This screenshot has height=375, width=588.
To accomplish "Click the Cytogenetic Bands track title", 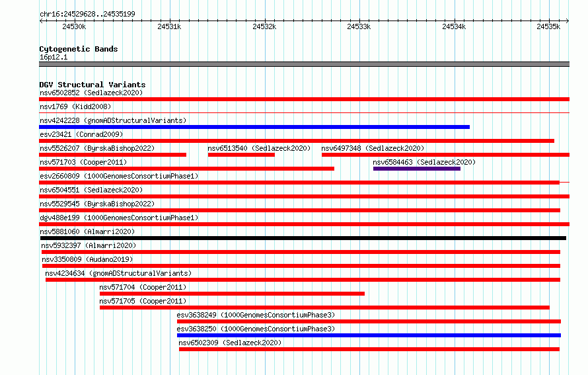I will 79,49.
